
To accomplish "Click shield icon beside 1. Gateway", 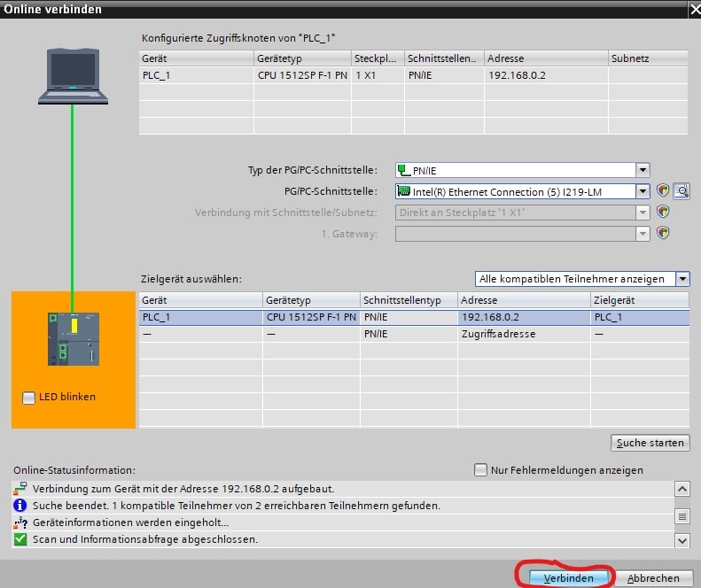I will pos(662,233).
